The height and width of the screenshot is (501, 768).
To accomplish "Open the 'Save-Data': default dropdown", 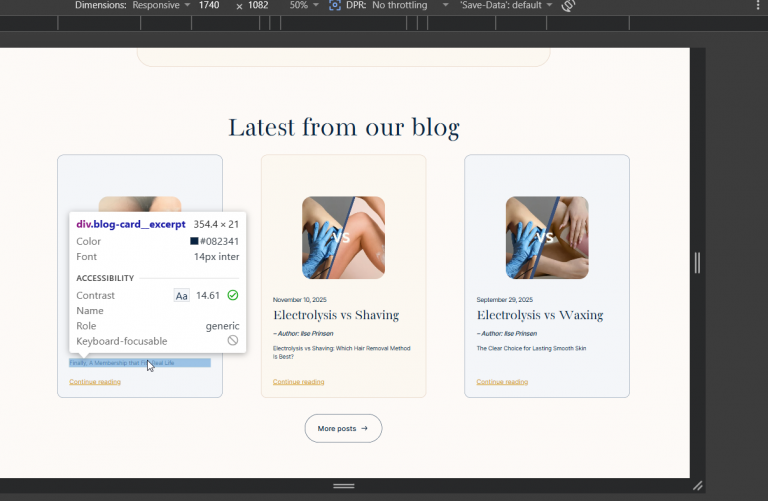I will 506,5.
